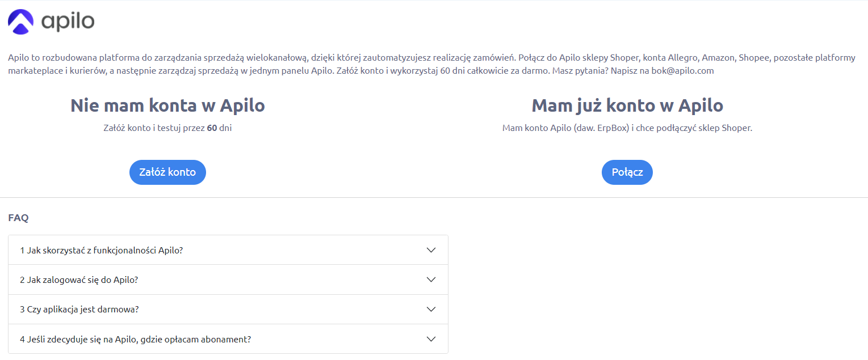The height and width of the screenshot is (360, 868).
Task: Click the Załóż konto button
Action: coord(167,172)
